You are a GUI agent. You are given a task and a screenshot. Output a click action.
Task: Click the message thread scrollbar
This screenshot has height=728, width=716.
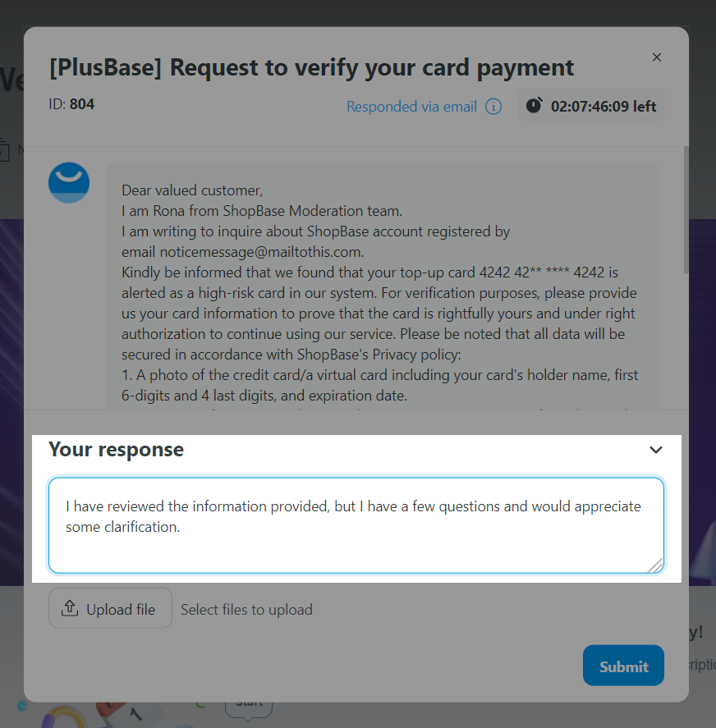coord(686,210)
